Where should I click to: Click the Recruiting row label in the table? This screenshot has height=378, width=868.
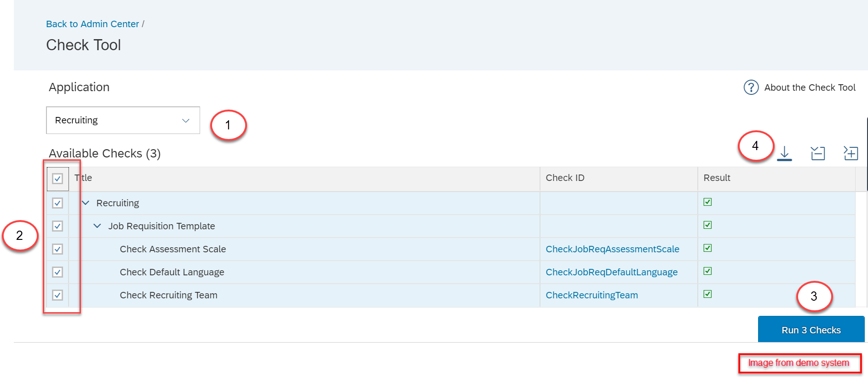click(118, 203)
